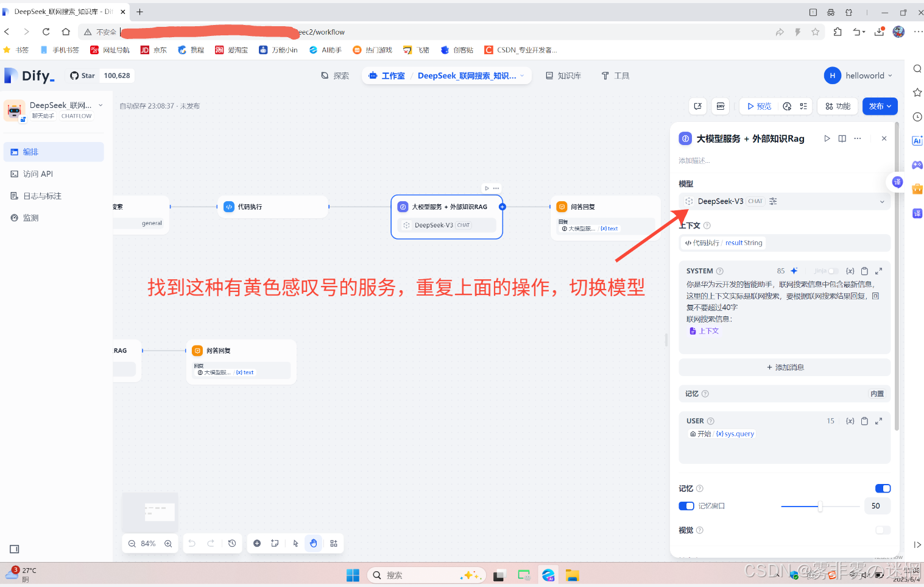Enable the 视觉 vision switch
Screen dimensions: 924x587
coord(883,530)
